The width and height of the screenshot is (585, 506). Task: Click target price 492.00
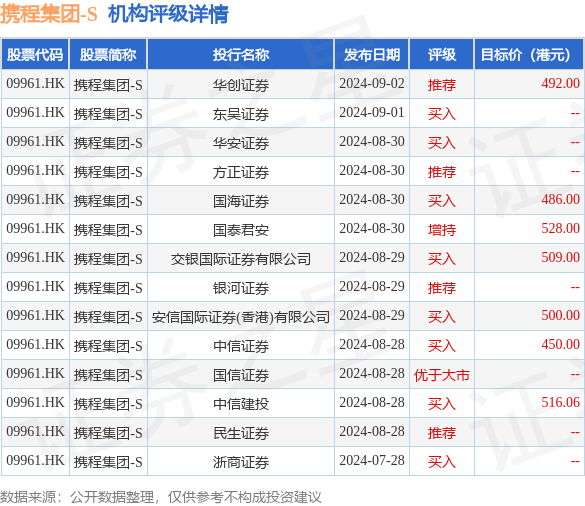(560, 84)
